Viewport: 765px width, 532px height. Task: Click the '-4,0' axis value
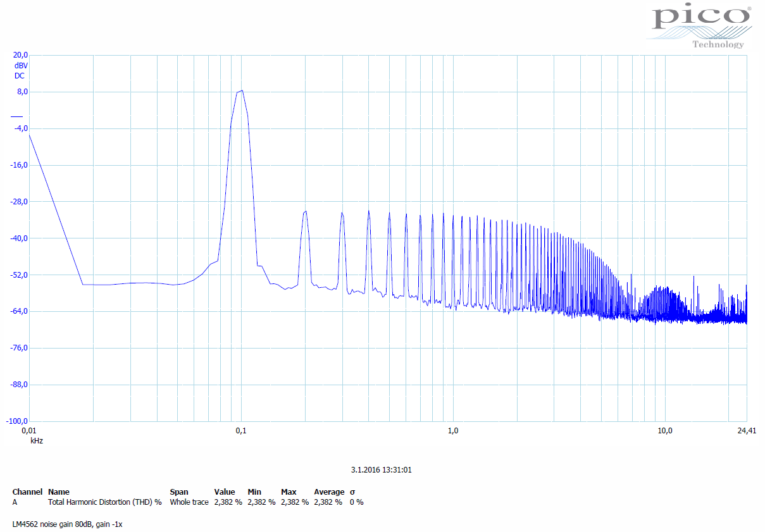coord(21,128)
